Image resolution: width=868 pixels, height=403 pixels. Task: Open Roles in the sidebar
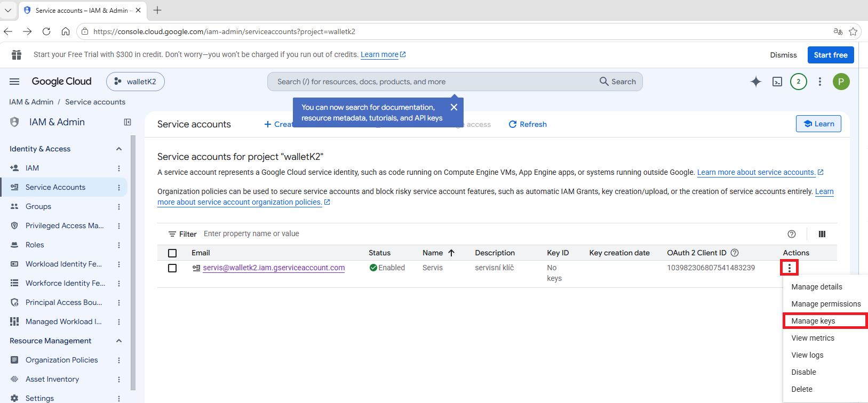(x=35, y=245)
